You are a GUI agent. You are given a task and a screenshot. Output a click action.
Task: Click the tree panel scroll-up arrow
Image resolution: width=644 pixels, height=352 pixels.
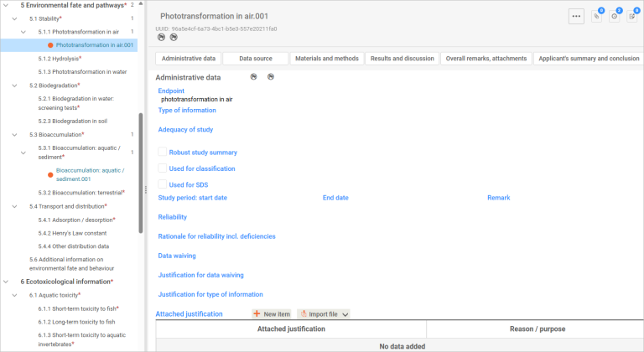click(x=141, y=3)
